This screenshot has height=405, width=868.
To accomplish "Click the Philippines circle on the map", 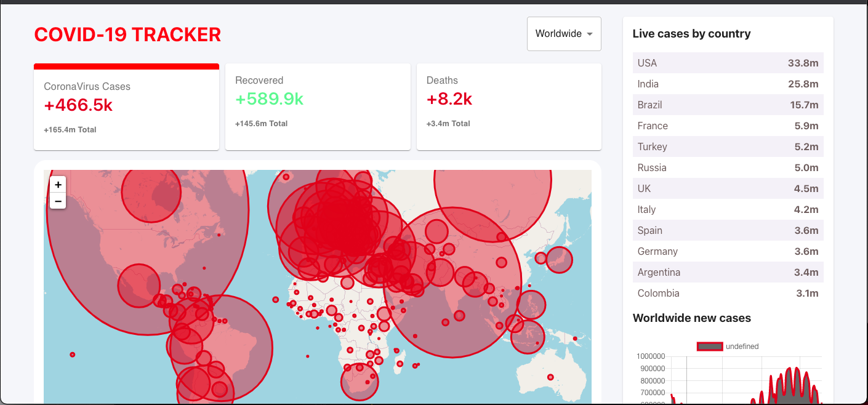I will [531, 305].
